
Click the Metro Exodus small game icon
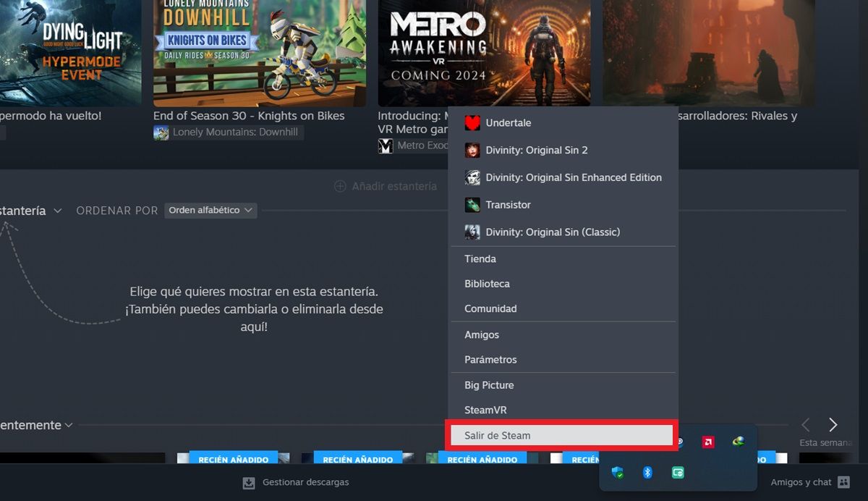[x=386, y=146]
